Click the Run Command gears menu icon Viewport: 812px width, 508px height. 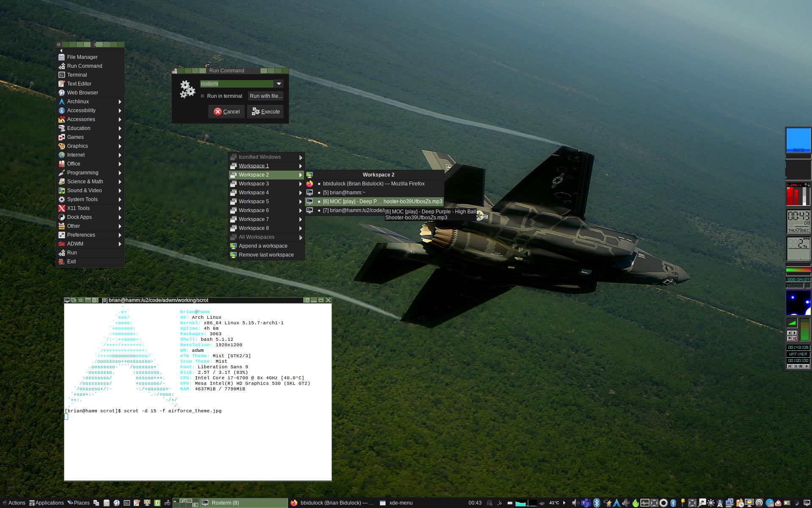[62, 66]
